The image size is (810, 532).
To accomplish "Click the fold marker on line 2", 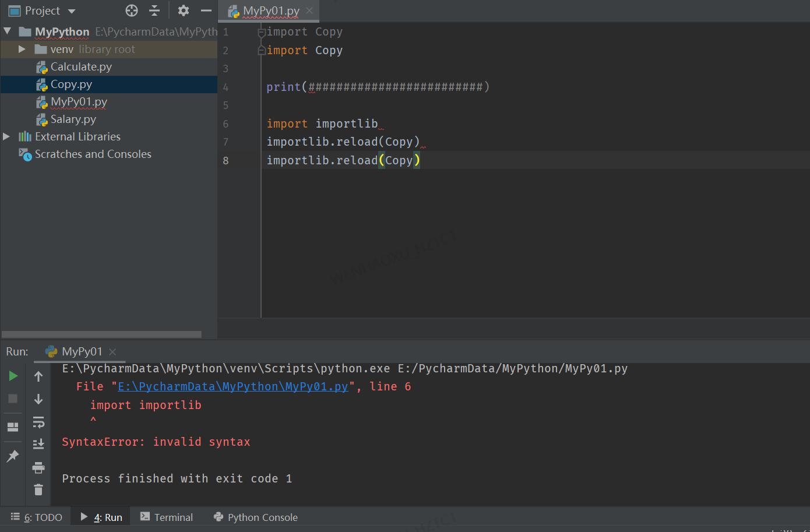I will click(262, 51).
